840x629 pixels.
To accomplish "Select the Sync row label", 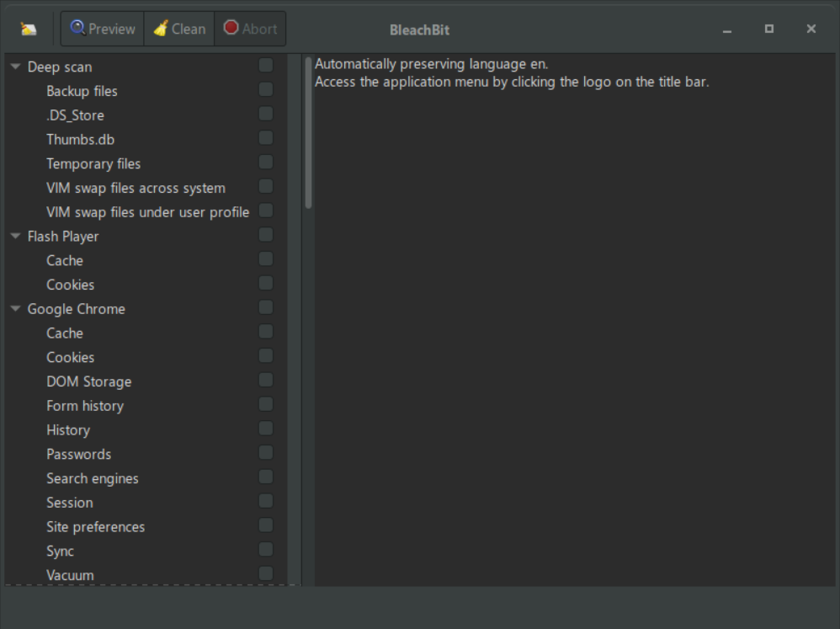I will pos(60,552).
